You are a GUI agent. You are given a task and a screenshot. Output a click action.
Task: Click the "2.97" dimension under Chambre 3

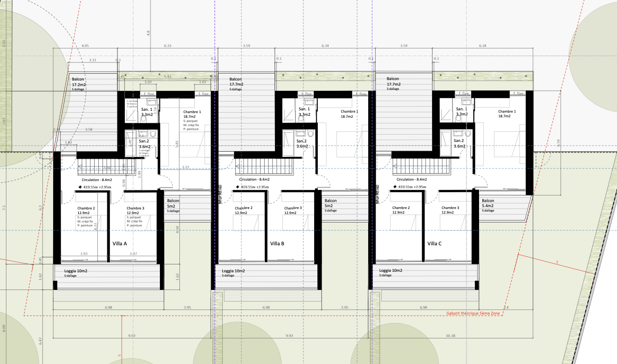pyautogui.click(x=134, y=254)
